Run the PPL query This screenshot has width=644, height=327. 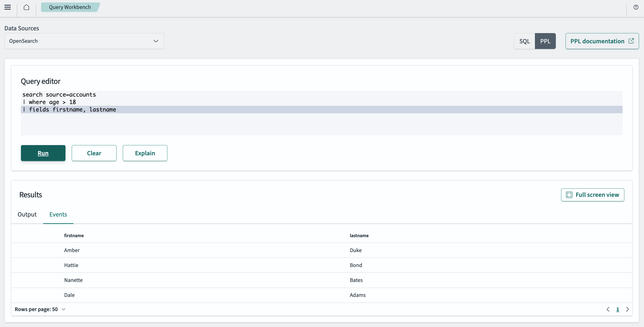coord(43,153)
